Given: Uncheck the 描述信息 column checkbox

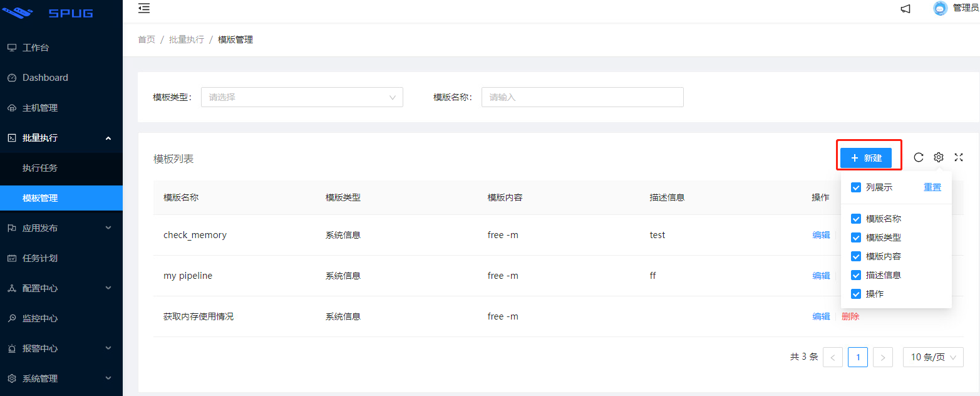Looking at the screenshot, I should [x=856, y=275].
